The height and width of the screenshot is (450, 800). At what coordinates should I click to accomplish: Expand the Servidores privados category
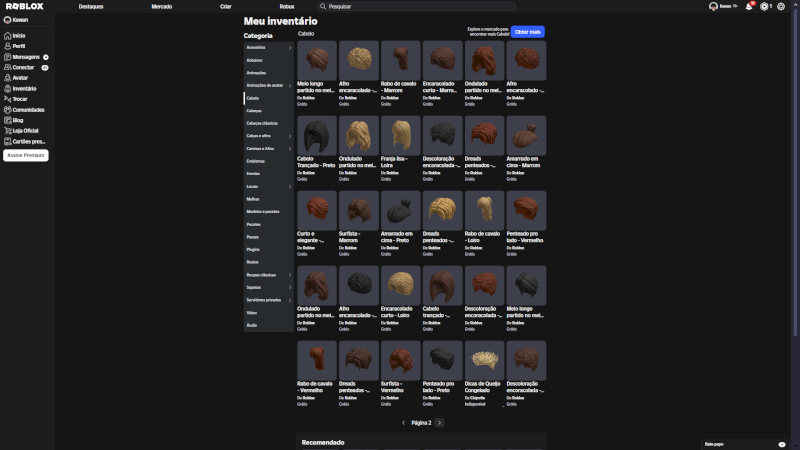(269, 300)
